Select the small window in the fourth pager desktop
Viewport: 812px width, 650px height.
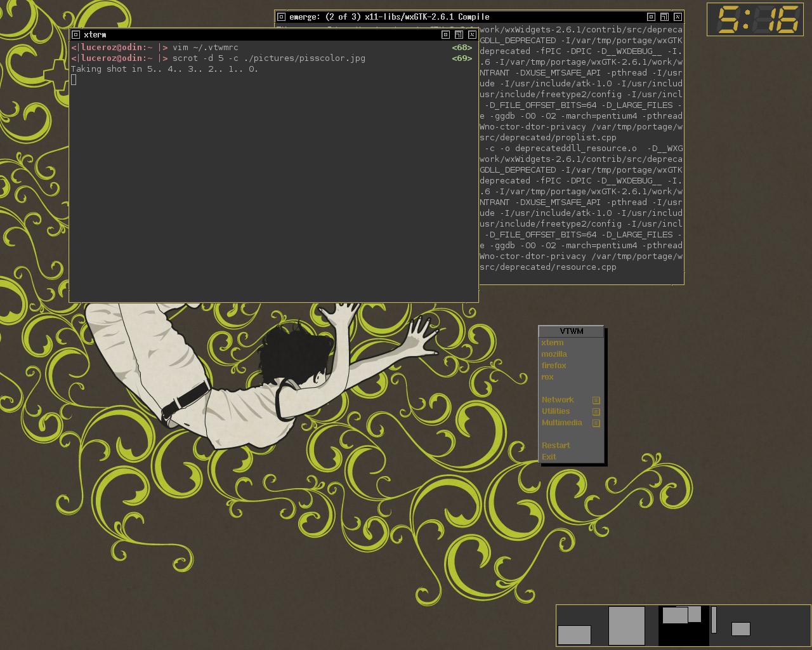tap(741, 629)
